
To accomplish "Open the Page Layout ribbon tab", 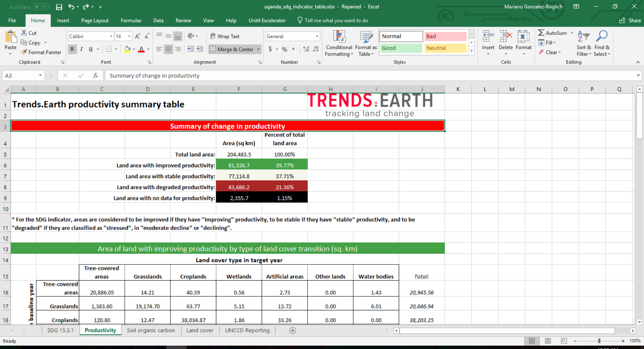I will coord(95,20).
